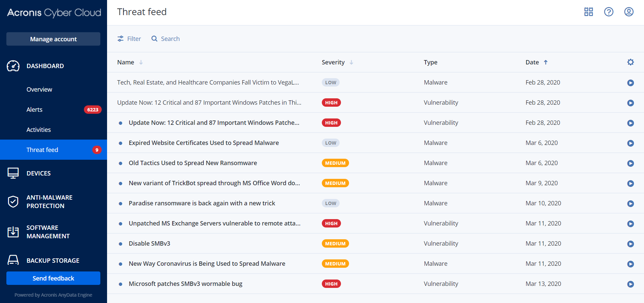Click LOW badge on Paradise ransomware row
The width and height of the screenshot is (644, 303).
[331, 203]
